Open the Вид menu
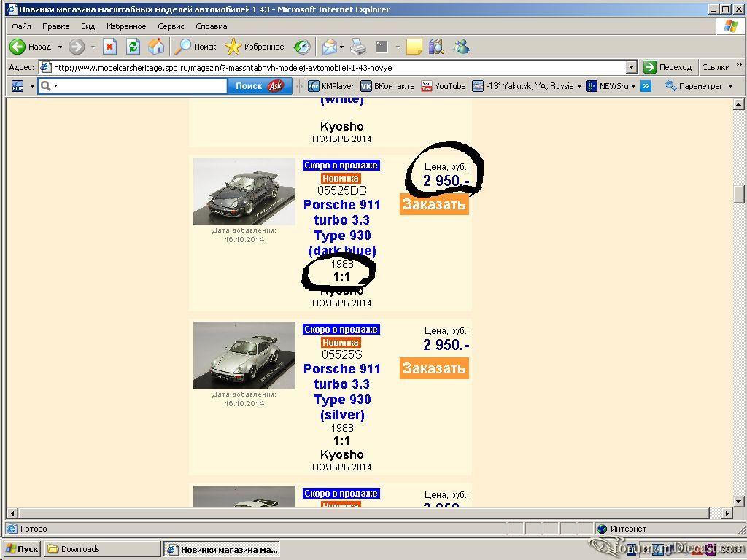The image size is (747, 560). coord(88,26)
